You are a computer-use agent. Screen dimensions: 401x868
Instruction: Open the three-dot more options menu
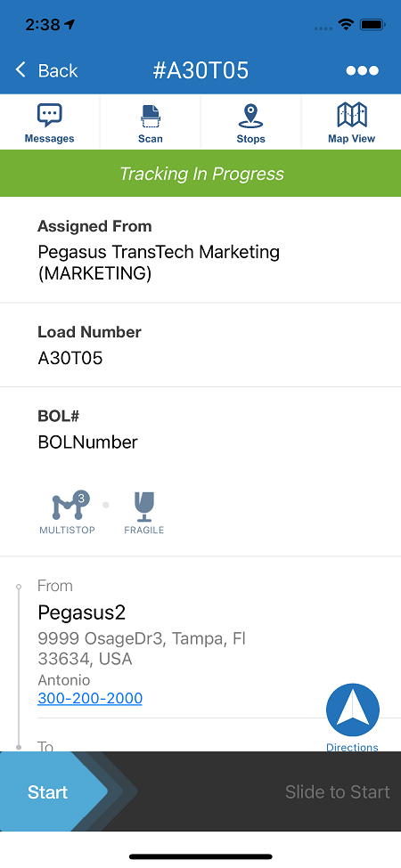[x=362, y=71]
